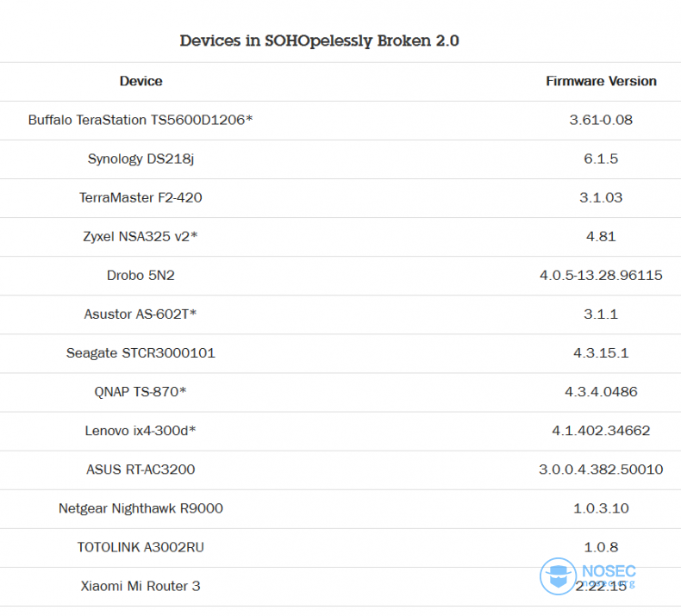Image resolution: width=681 pixels, height=616 pixels.
Task: Click firmware value 1.0.3.10
Action: click(601, 508)
